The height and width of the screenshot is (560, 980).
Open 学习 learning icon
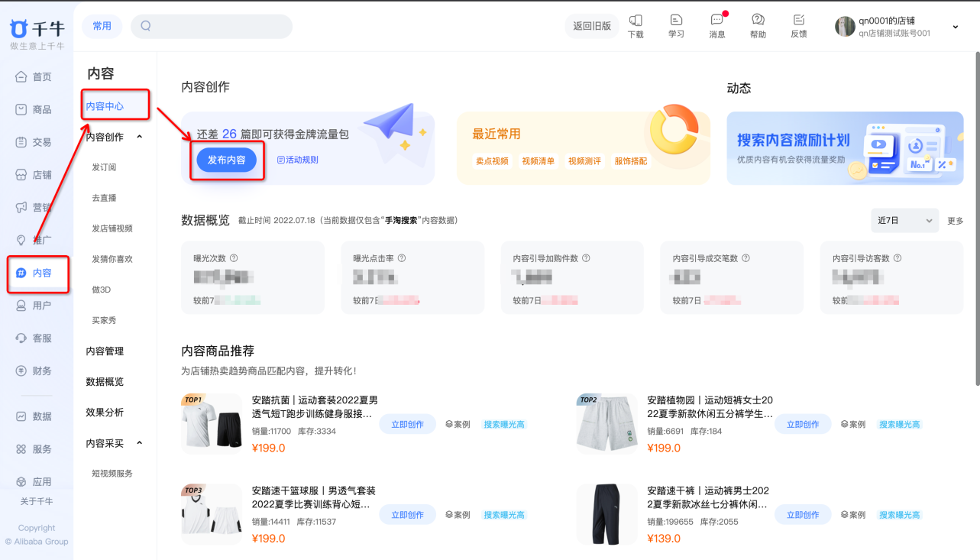(676, 26)
